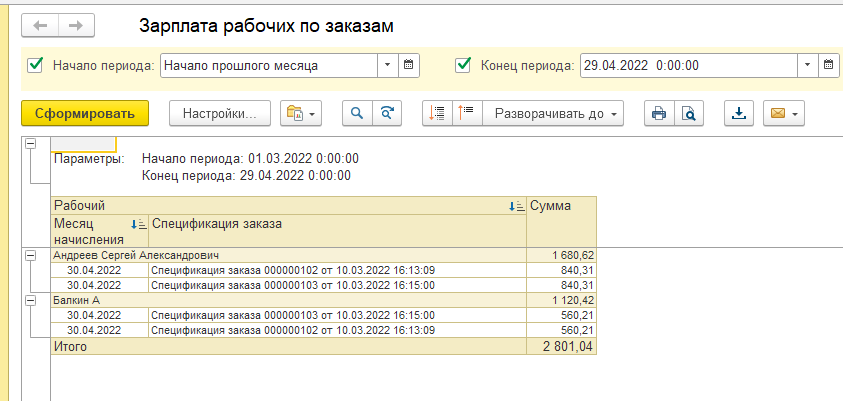Open Настройки... dialog
Screen dimensions: 843x401
point(220,113)
